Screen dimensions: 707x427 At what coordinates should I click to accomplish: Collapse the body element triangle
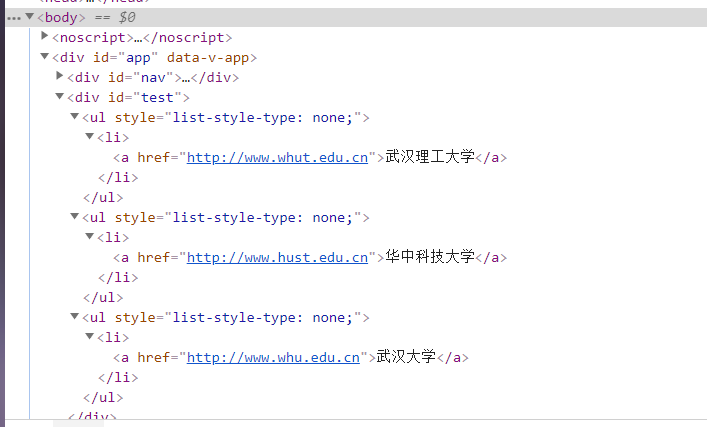30,17
